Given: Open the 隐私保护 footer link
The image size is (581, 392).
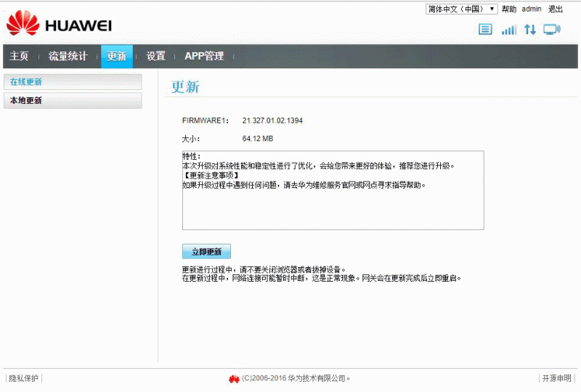Looking at the screenshot, I should point(24,378).
